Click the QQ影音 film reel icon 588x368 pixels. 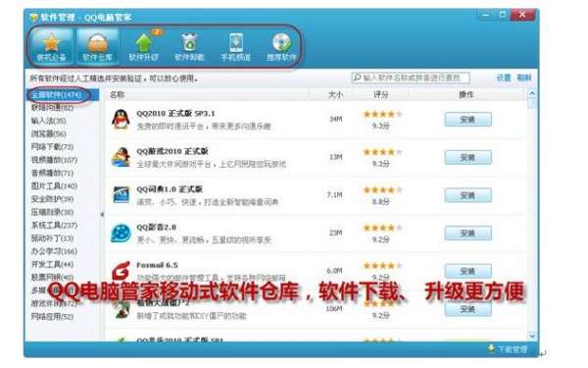pyautogui.click(x=121, y=233)
